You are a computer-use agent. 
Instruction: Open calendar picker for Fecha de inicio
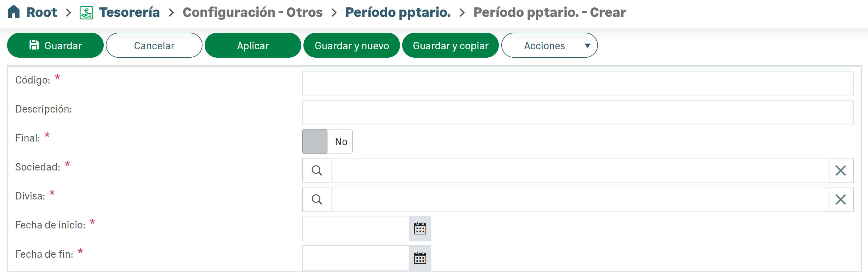419,228
